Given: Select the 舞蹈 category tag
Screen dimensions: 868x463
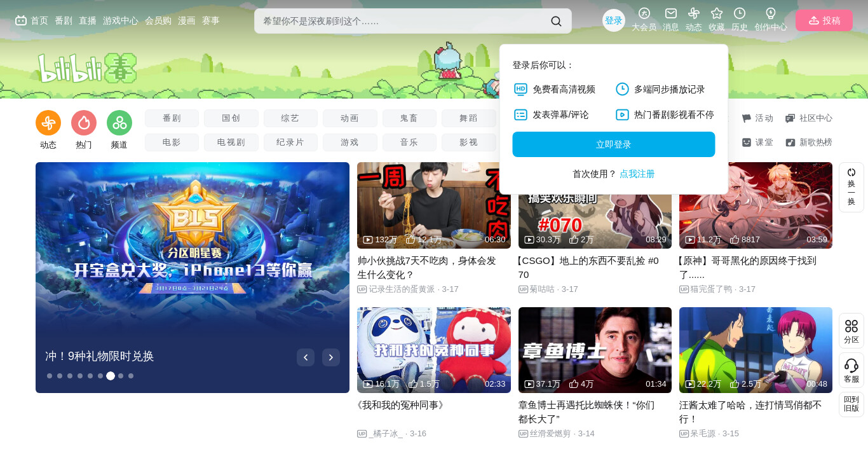Looking at the screenshot, I should tap(468, 118).
